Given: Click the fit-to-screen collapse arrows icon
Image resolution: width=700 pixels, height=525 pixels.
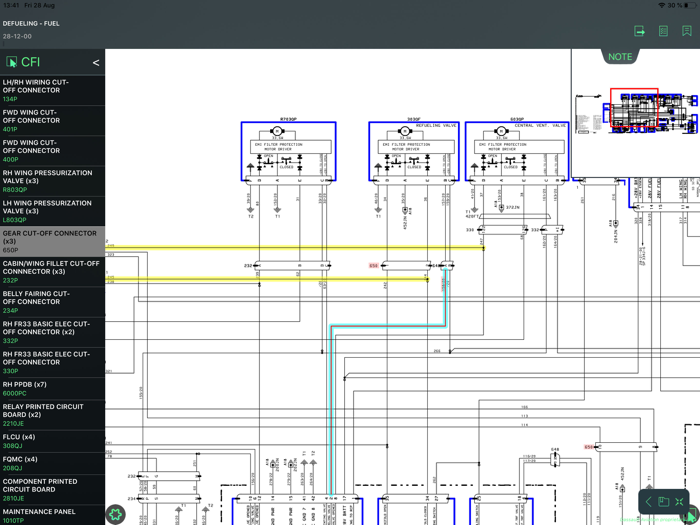Looking at the screenshot, I should coord(680,501).
